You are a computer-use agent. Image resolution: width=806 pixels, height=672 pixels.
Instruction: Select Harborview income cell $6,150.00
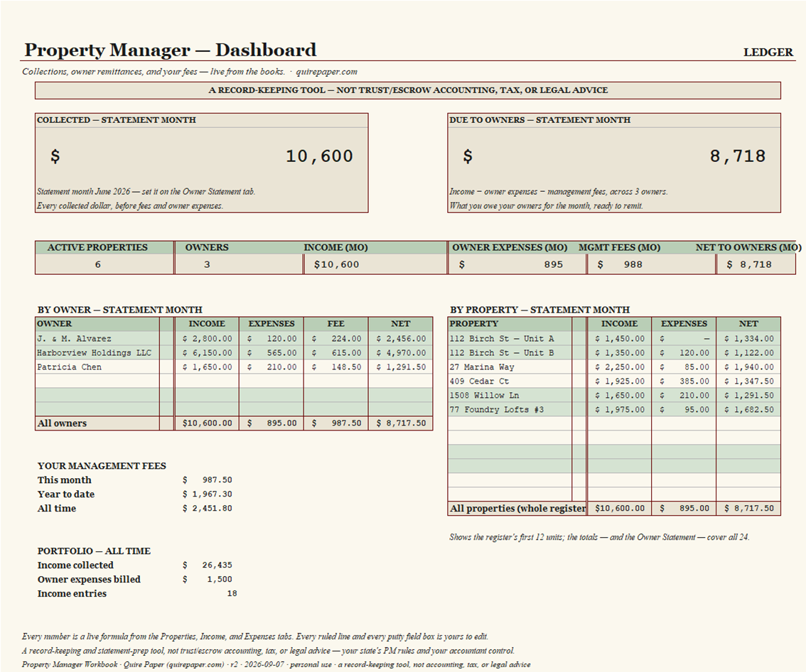207,353
